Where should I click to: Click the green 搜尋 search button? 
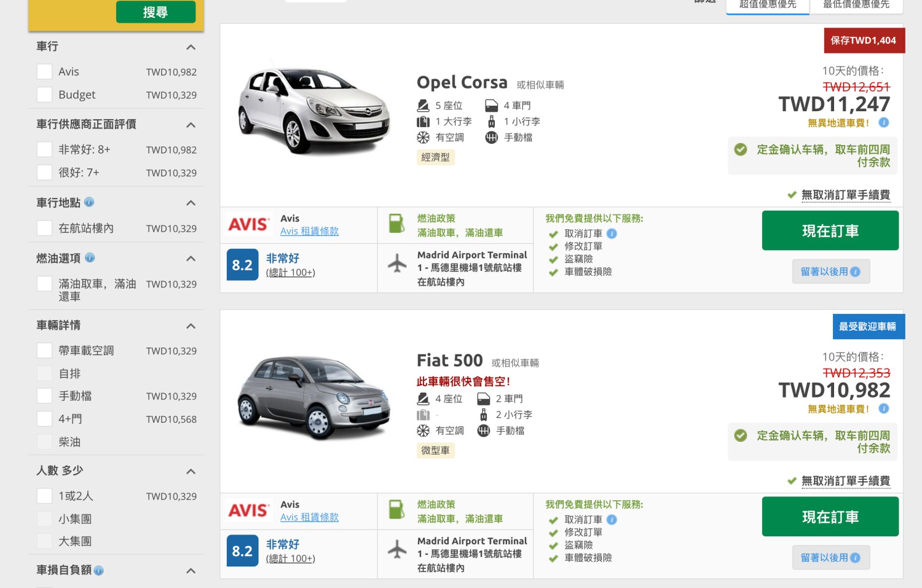pyautogui.click(x=156, y=12)
